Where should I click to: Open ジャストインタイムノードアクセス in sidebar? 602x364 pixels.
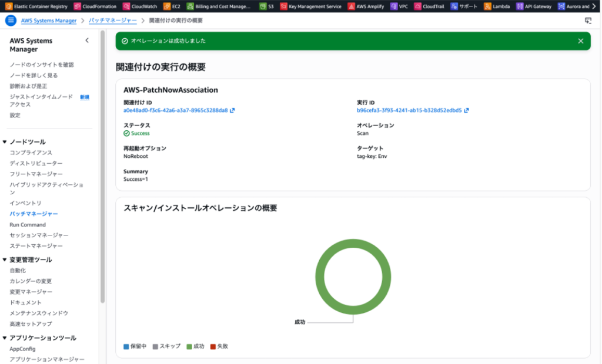pos(41,100)
